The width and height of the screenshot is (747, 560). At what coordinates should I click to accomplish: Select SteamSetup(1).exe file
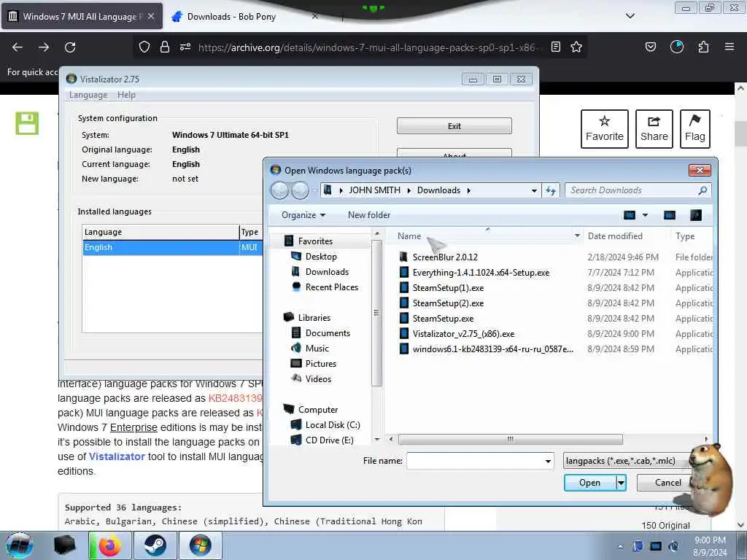[x=441, y=287]
